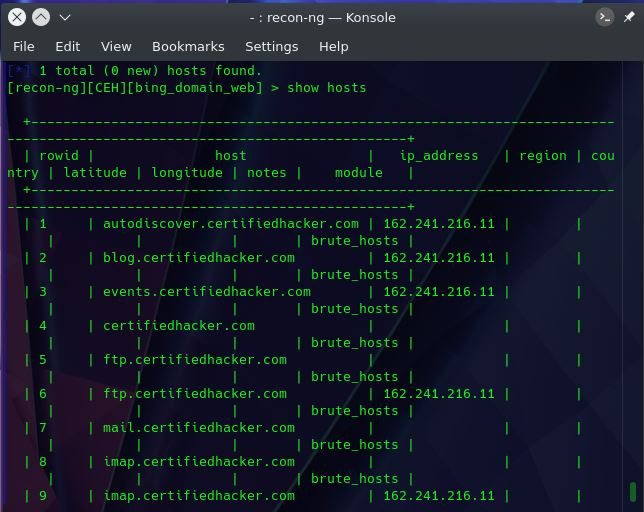Image resolution: width=644 pixels, height=512 pixels.
Task: Click 'ftp.certifiedhacker.com' in row 6
Action: point(195,394)
